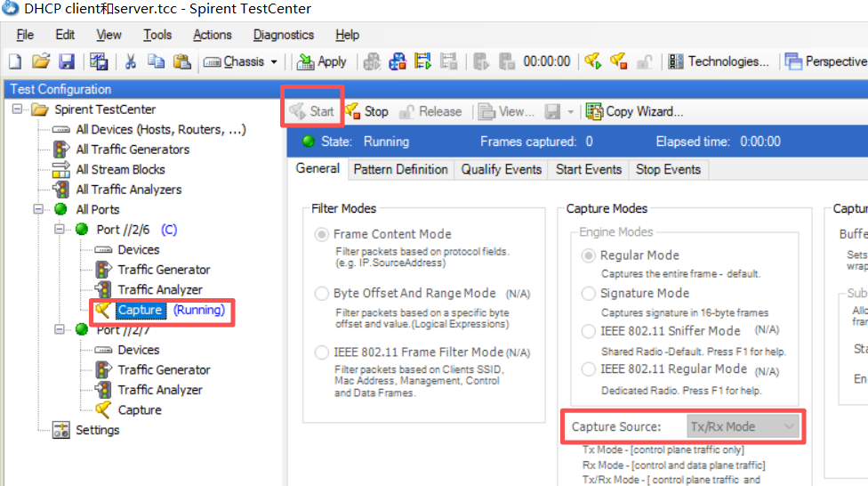Select All Stream Blocks
This screenshot has height=486, width=868.
[120, 169]
